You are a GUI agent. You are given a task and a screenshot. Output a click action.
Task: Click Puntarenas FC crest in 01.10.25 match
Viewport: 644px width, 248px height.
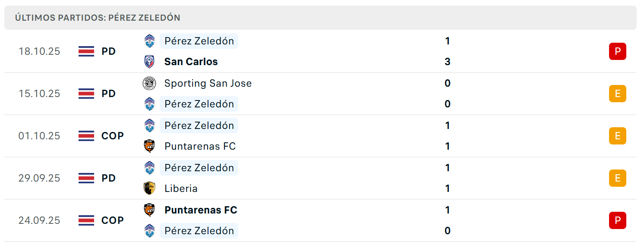[149, 146]
